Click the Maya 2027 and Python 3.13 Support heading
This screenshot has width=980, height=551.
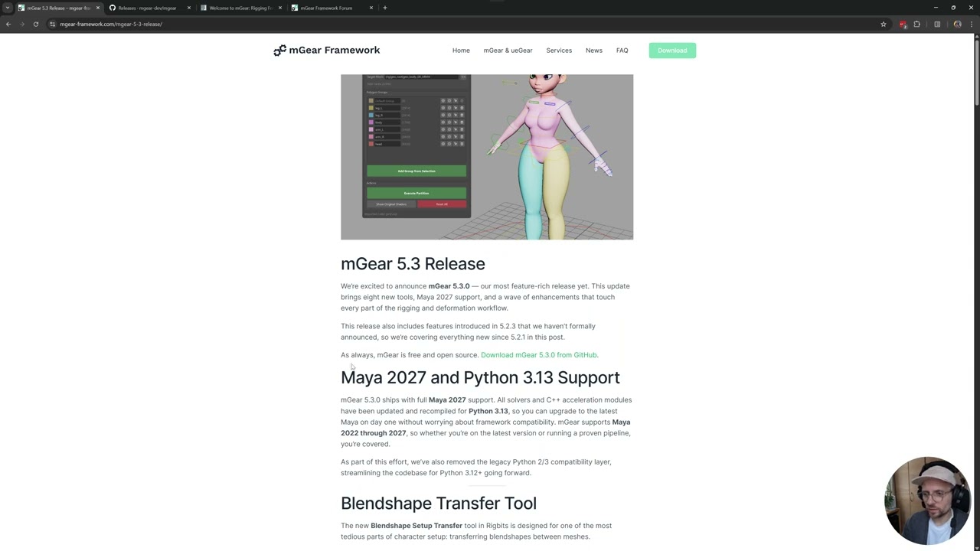pos(480,377)
